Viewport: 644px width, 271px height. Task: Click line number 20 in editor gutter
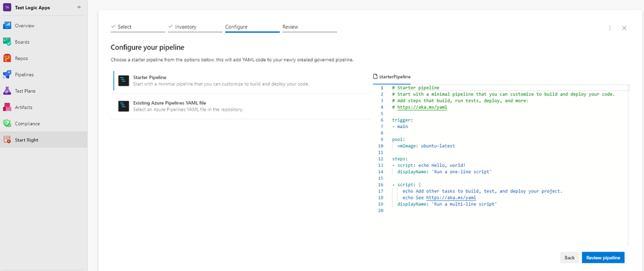coord(380,210)
